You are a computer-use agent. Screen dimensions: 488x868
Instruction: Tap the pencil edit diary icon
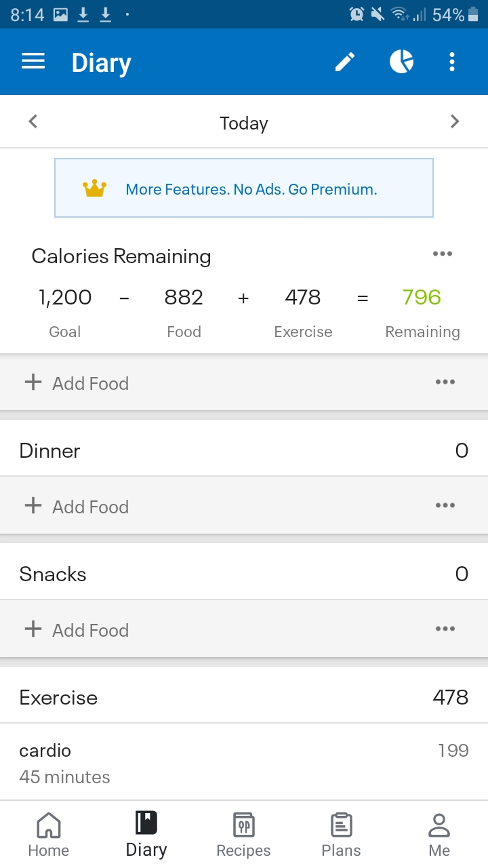coord(345,62)
